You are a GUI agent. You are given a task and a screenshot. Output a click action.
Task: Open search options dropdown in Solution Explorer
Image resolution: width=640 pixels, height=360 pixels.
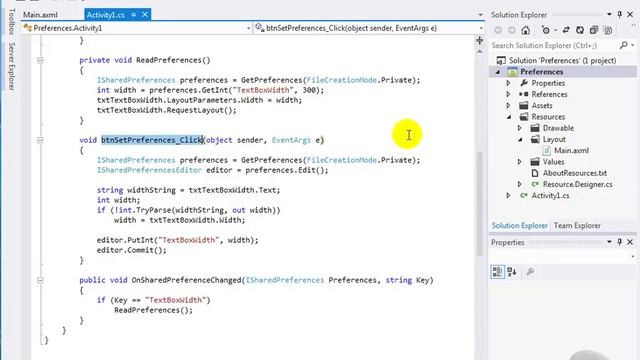coord(633,45)
